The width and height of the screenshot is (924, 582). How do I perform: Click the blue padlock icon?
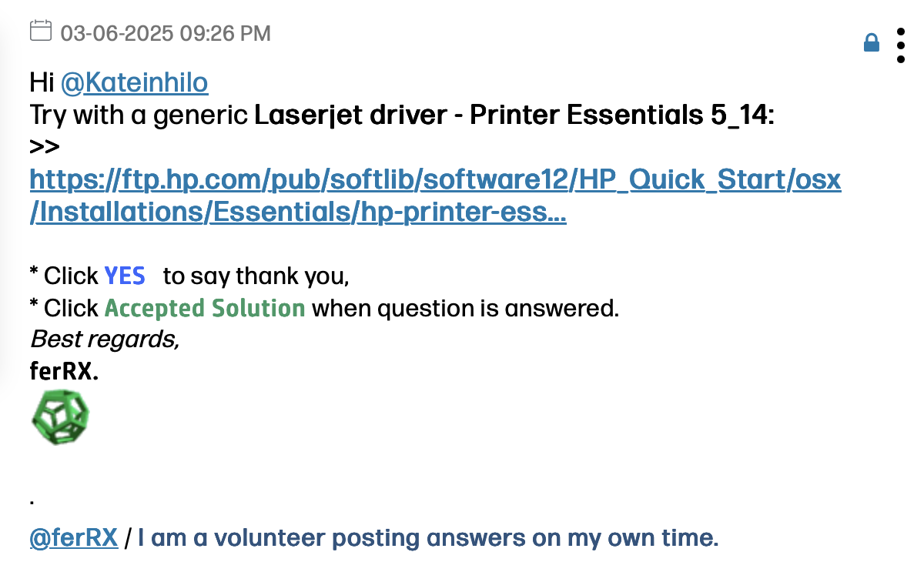[x=872, y=43]
